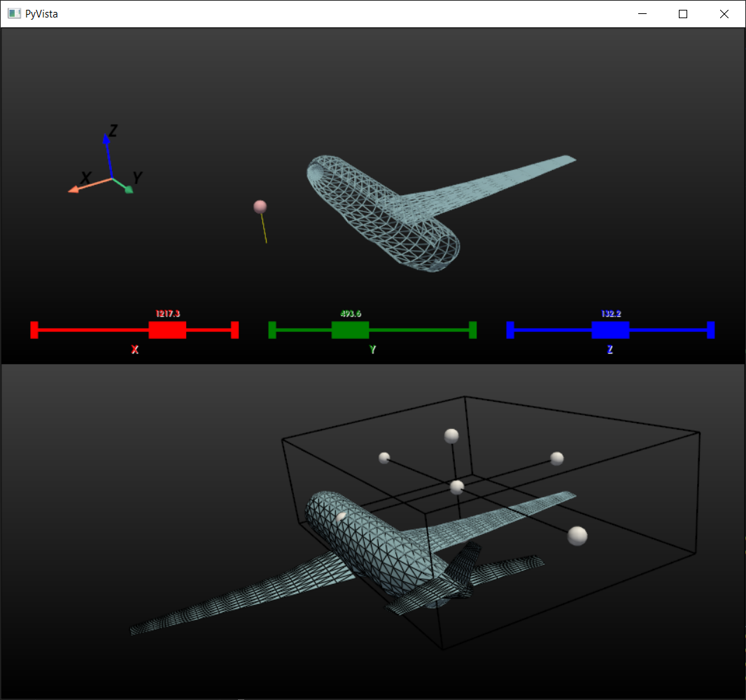Click the red X slider title label
Viewport: 746px width, 700px height.
tap(134, 349)
